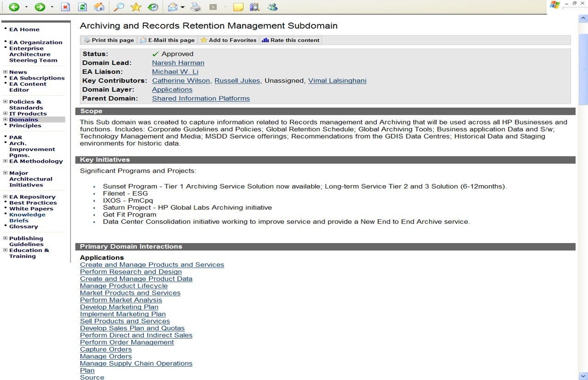Image resolution: width=588 pixels, height=380 pixels.
Task: Open the History clock icon
Action: [x=153, y=7]
